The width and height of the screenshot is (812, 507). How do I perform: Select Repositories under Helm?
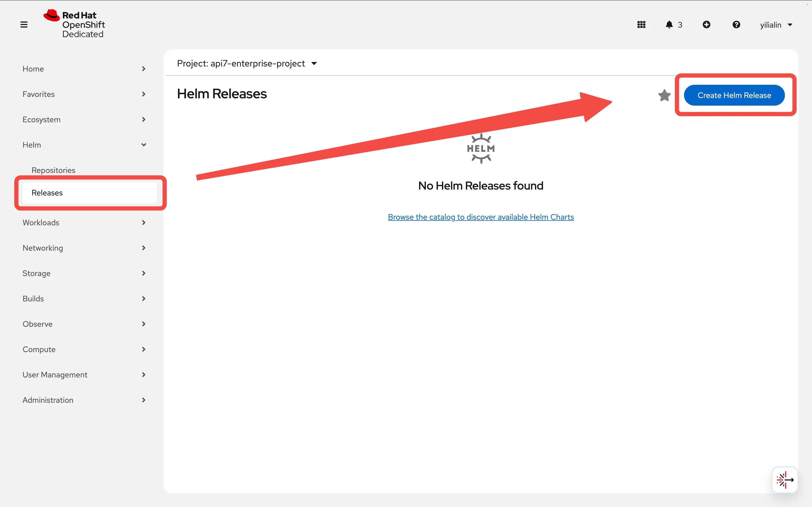pyautogui.click(x=53, y=170)
